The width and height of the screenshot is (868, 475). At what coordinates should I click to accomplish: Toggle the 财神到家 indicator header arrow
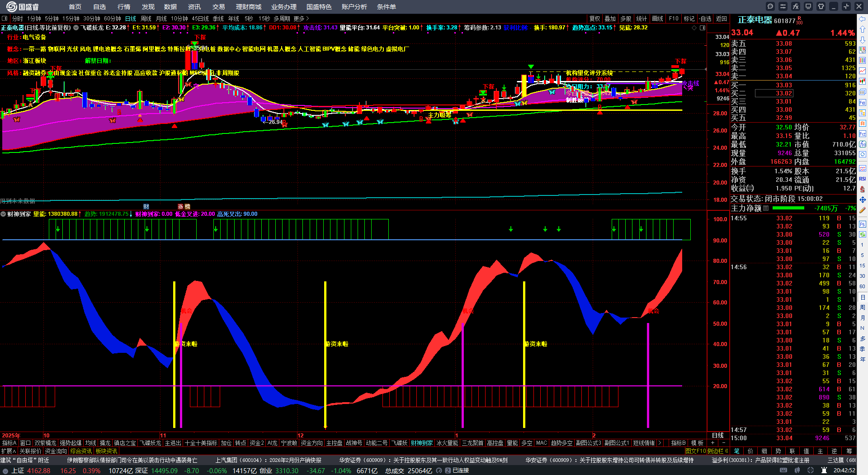click(3, 214)
